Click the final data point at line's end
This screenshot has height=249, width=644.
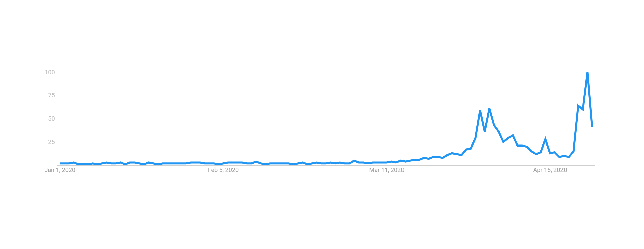pos(592,126)
